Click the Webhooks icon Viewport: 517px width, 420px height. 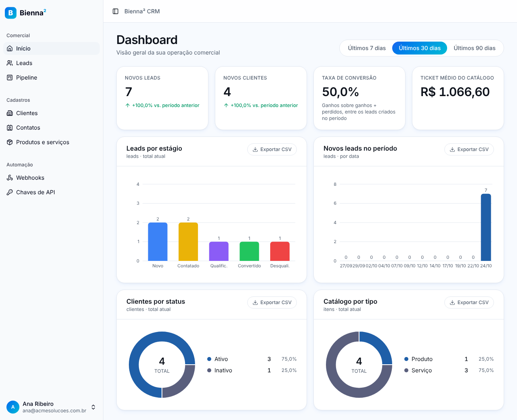tap(10, 178)
